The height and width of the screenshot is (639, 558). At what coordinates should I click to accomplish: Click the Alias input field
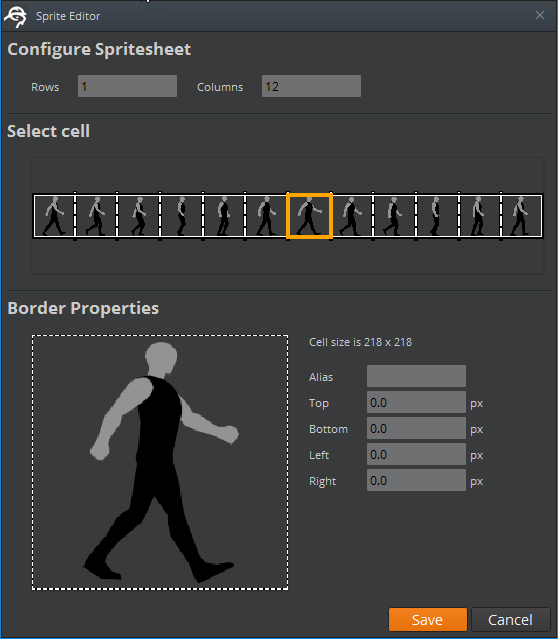[x=416, y=376]
